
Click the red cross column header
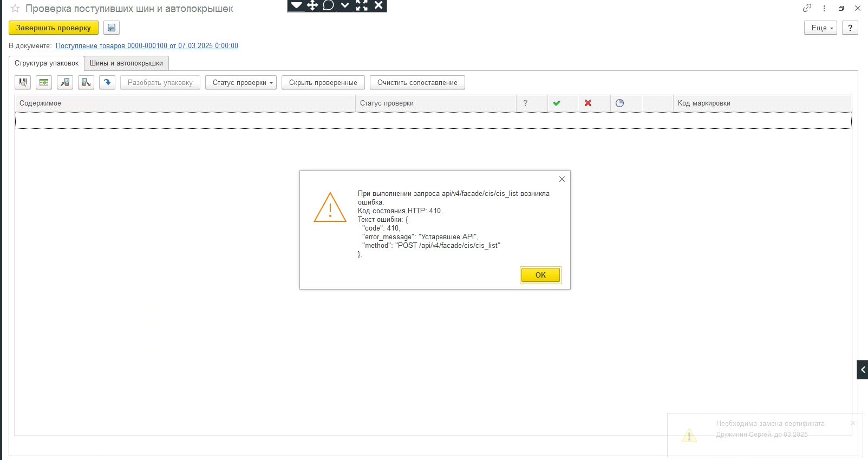click(588, 103)
